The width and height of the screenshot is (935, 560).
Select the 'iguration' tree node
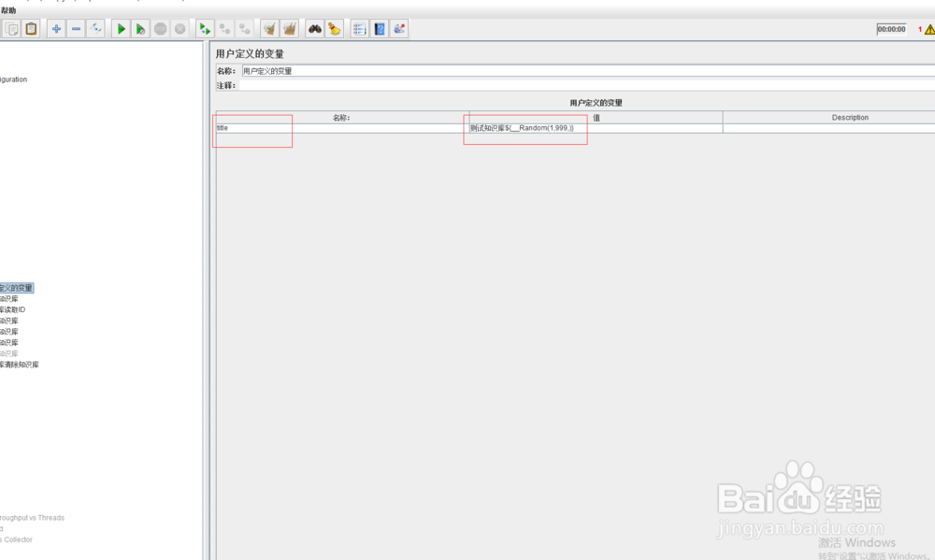tap(14, 79)
